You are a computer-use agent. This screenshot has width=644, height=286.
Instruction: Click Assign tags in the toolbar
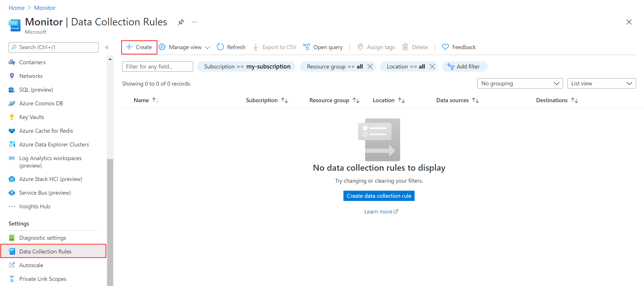(x=376, y=47)
